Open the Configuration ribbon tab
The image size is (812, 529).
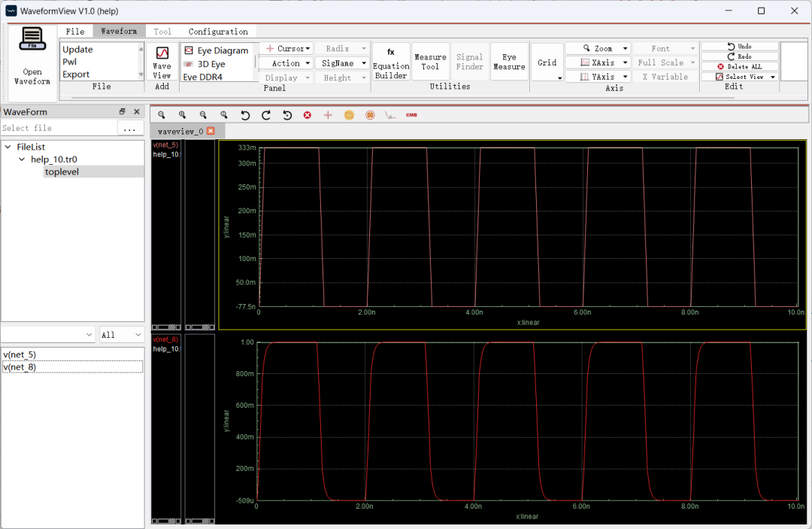pos(218,32)
